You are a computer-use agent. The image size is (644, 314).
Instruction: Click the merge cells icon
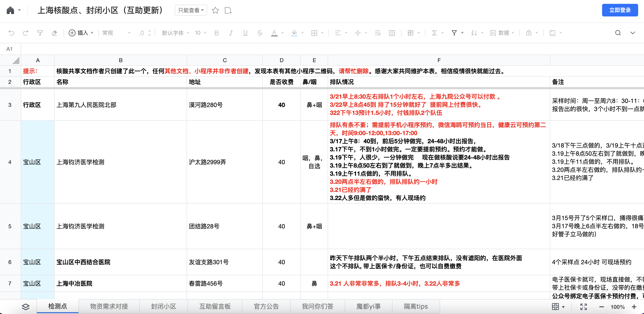tap(392, 33)
